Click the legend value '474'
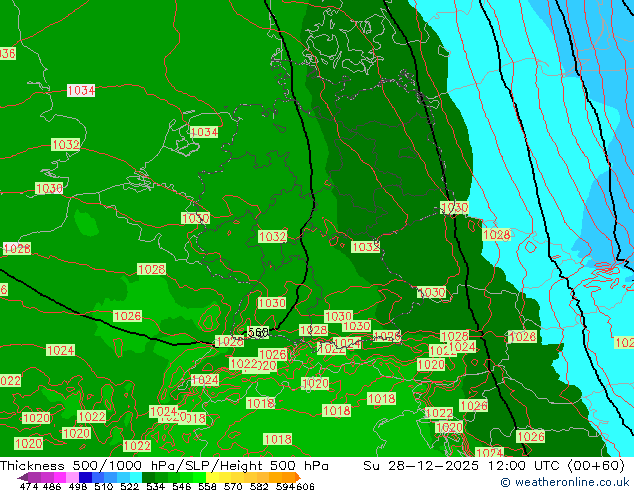The width and height of the screenshot is (634, 490). coord(29,486)
